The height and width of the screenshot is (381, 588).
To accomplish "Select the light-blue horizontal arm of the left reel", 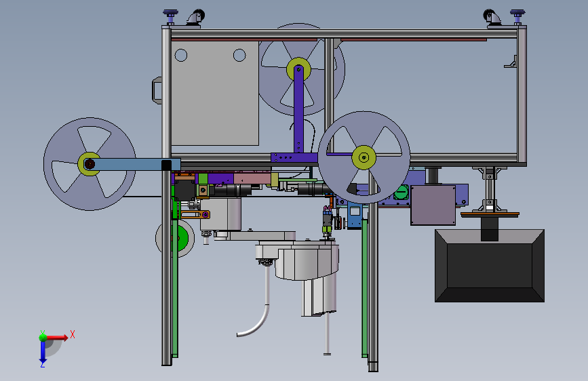I will click(x=132, y=164).
